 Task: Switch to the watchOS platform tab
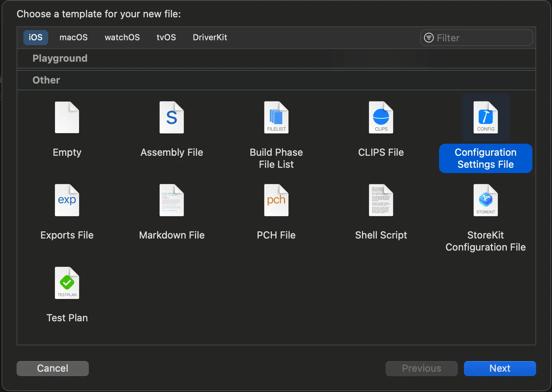coord(122,38)
